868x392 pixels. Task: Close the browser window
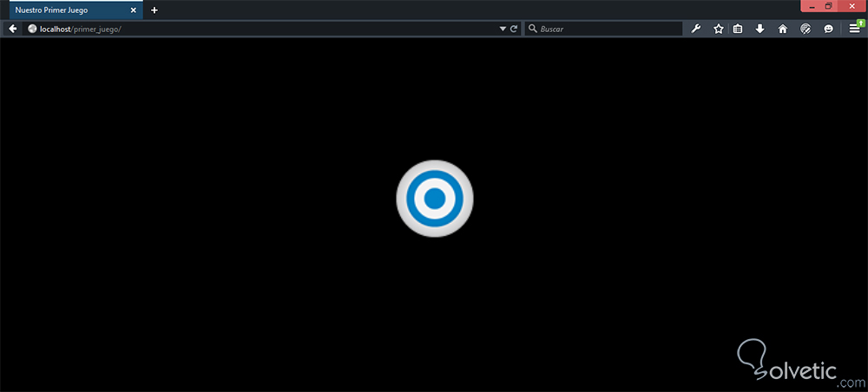(851, 5)
